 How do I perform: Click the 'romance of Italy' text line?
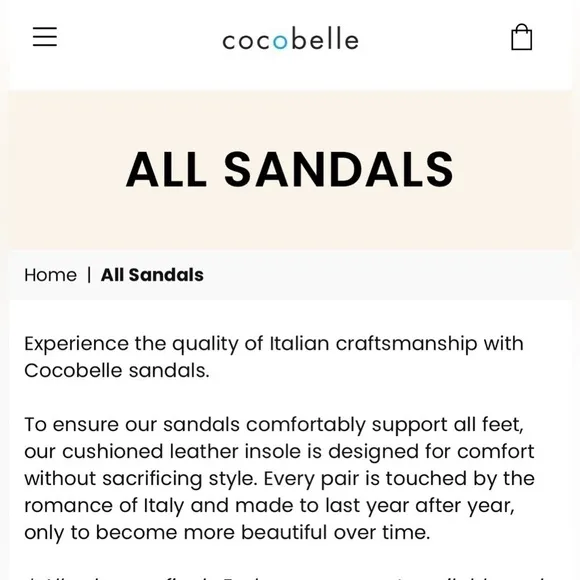click(270, 506)
